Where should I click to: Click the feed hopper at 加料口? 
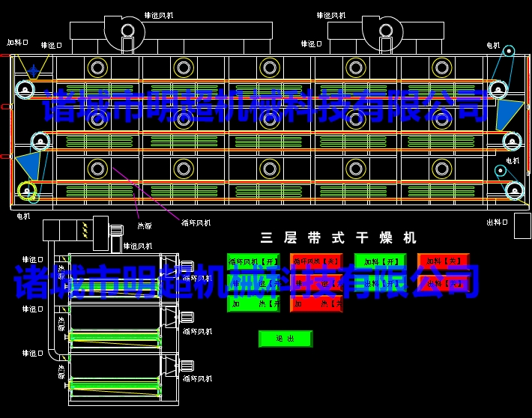click(x=33, y=67)
